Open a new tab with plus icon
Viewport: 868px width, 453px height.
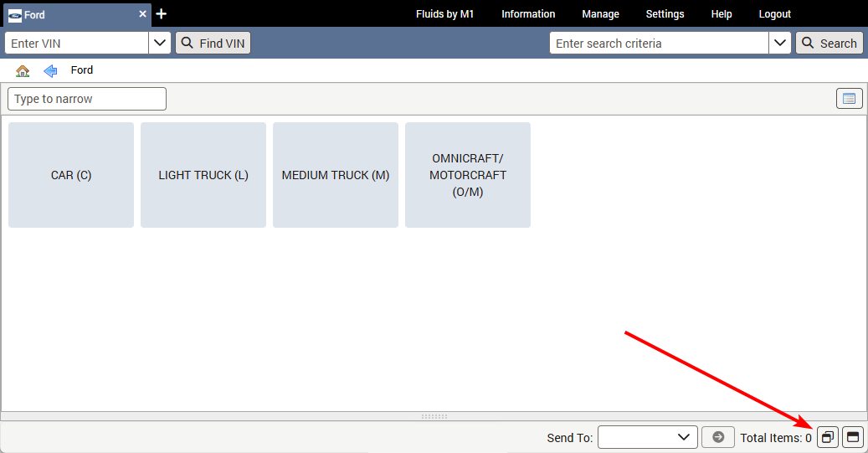pos(162,14)
